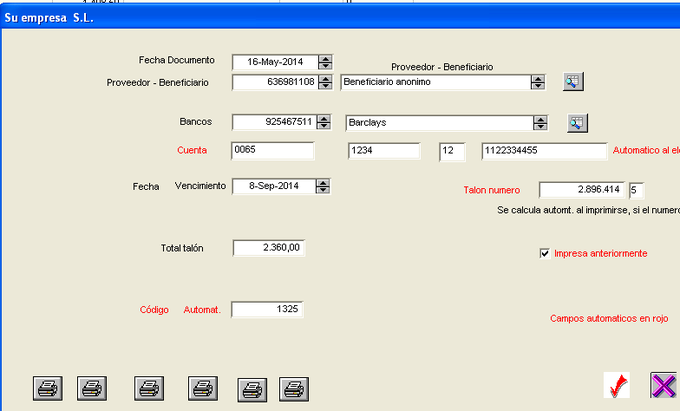Click the 'Campos automaticos en rojo' note
Viewport: 680px width, 411px height.
pyautogui.click(x=609, y=318)
